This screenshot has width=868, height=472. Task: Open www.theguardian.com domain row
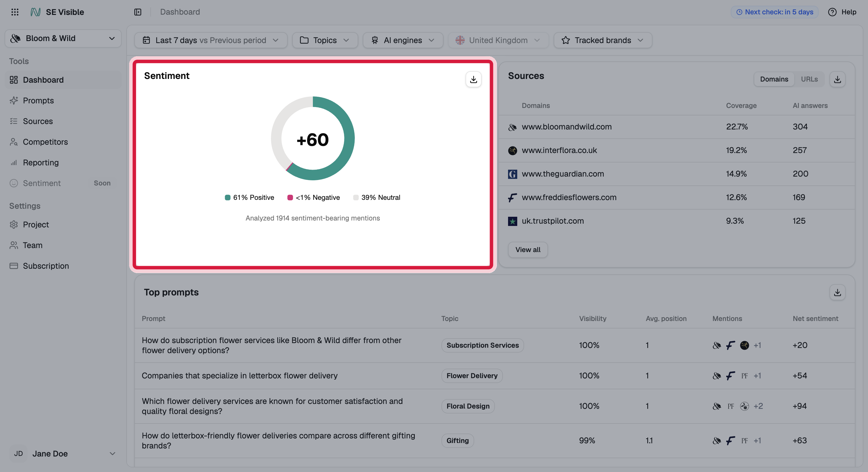click(x=677, y=174)
